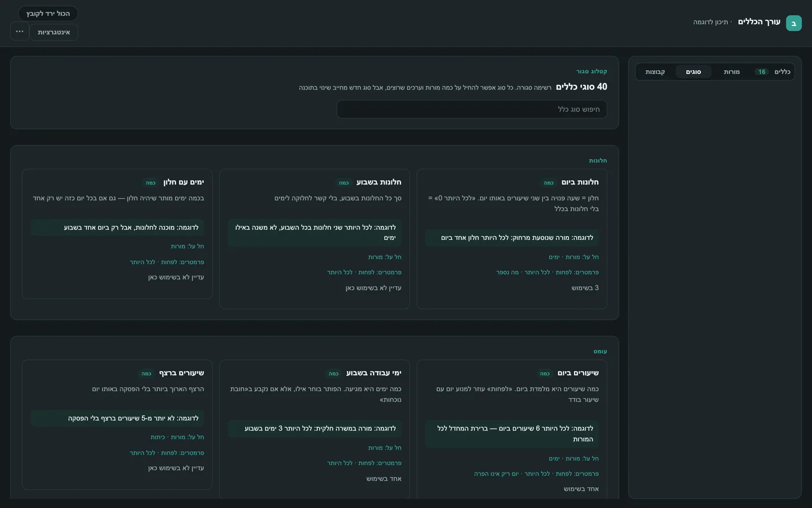Open the קבוצות tab
Viewport: 812px width, 508px height.
coord(655,72)
